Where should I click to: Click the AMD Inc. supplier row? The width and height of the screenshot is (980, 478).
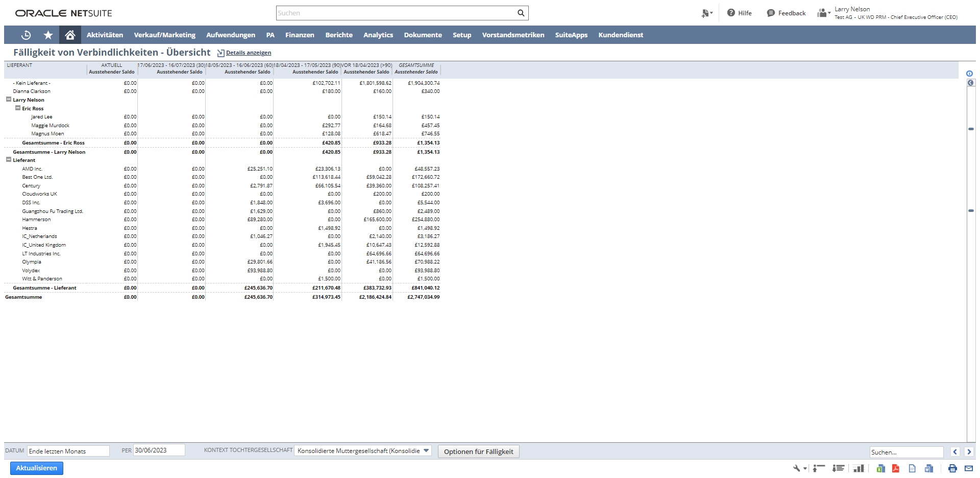32,169
